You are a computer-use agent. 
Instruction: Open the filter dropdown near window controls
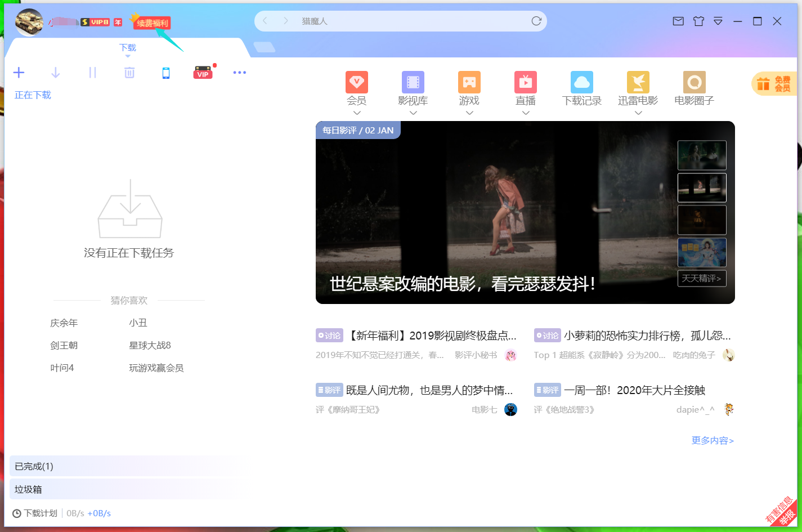718,21
